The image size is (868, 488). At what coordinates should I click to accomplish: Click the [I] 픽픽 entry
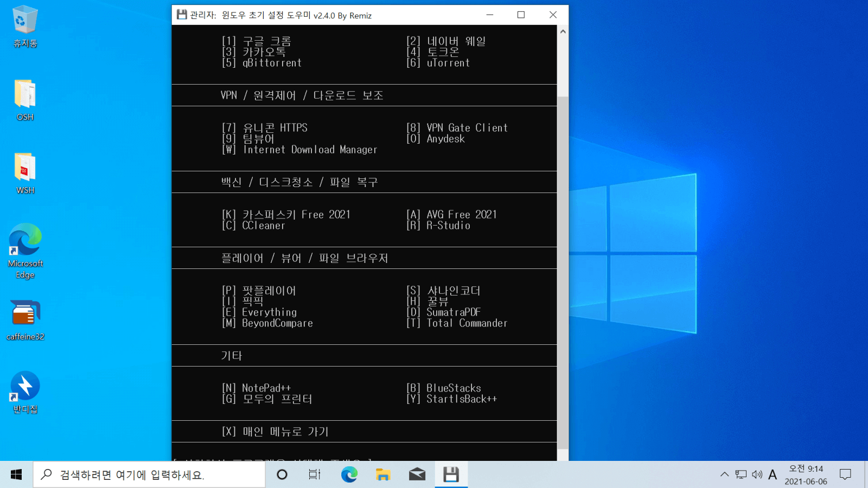point(242,301)
